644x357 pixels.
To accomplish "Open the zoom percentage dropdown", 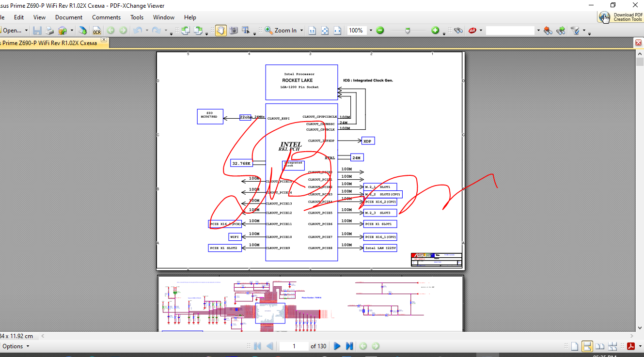I will coord(371,31).
